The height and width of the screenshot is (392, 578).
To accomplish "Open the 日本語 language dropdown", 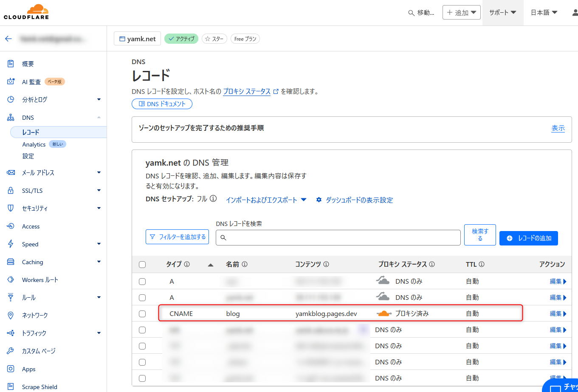I will 544,12.
